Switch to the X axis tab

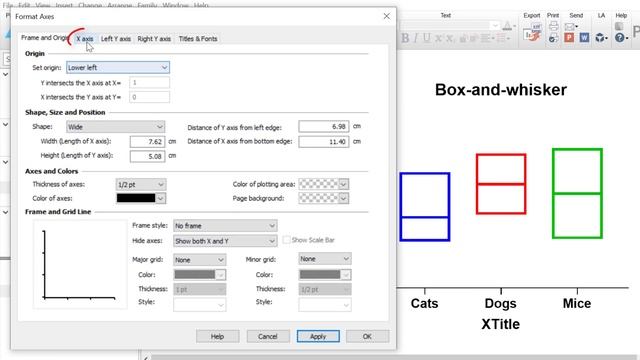click(84, 39)
